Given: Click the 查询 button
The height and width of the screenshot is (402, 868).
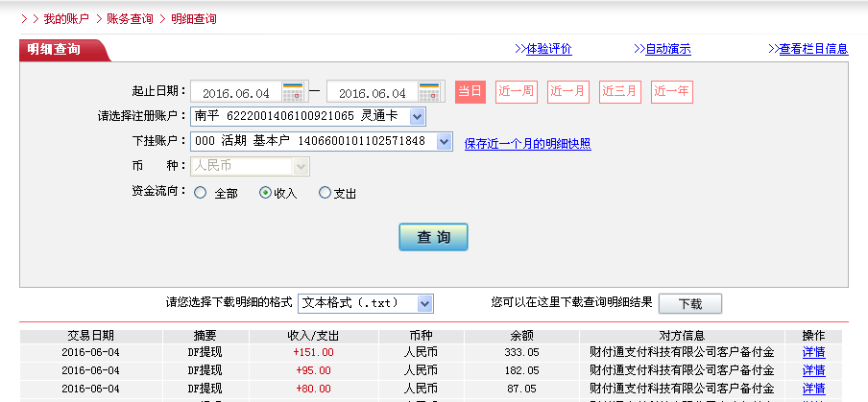Looking at the screenshot, I should coord(433,237).
